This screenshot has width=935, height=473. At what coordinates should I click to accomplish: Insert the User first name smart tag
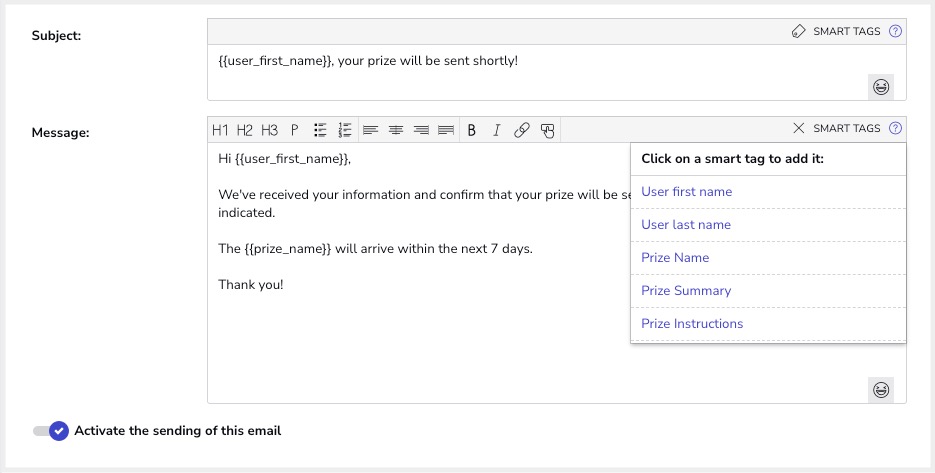[768, 192]
